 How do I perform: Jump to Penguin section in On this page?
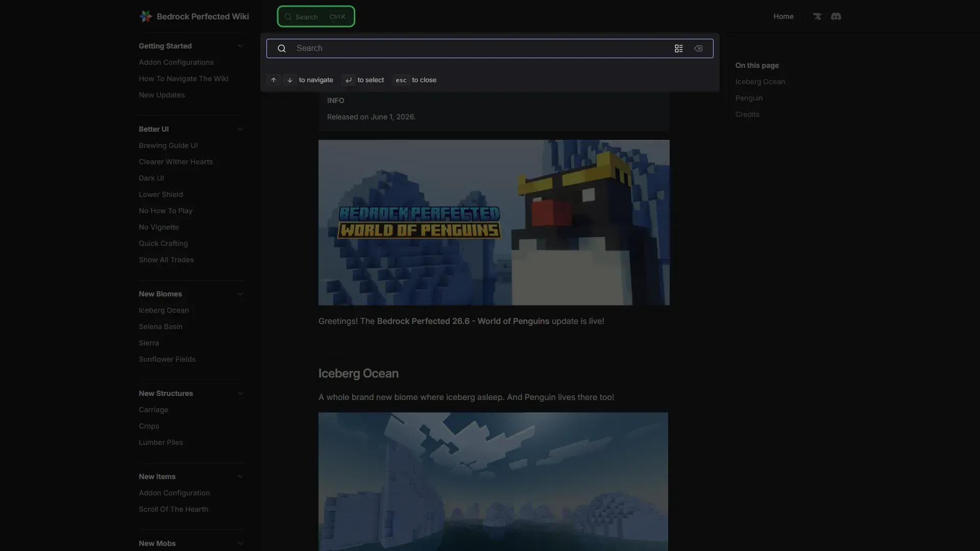coord(749,98)
